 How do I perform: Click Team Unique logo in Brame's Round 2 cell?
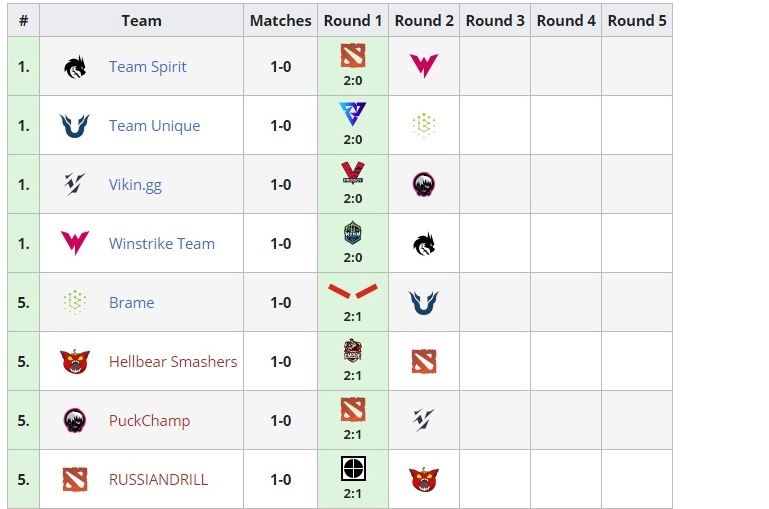(424, 303)
